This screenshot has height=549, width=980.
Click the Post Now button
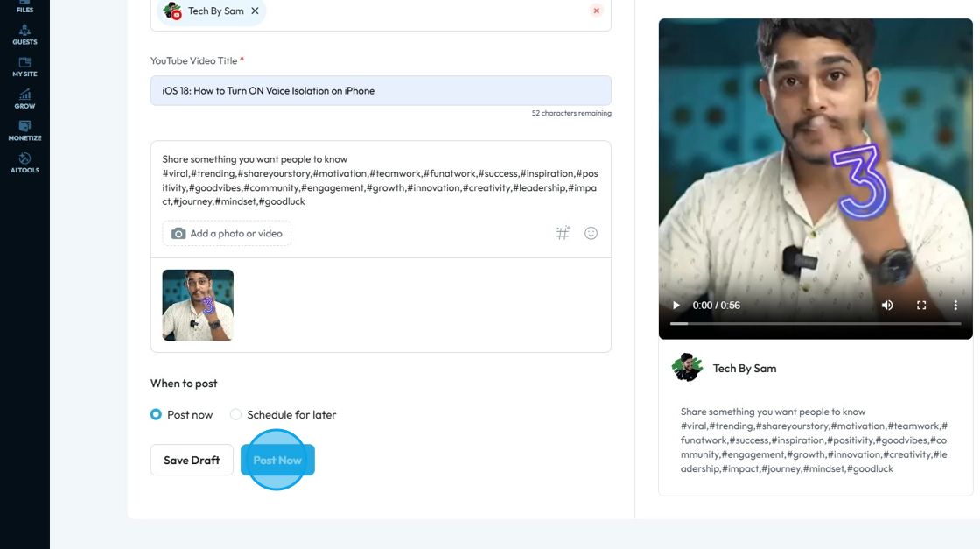(277, 461)
